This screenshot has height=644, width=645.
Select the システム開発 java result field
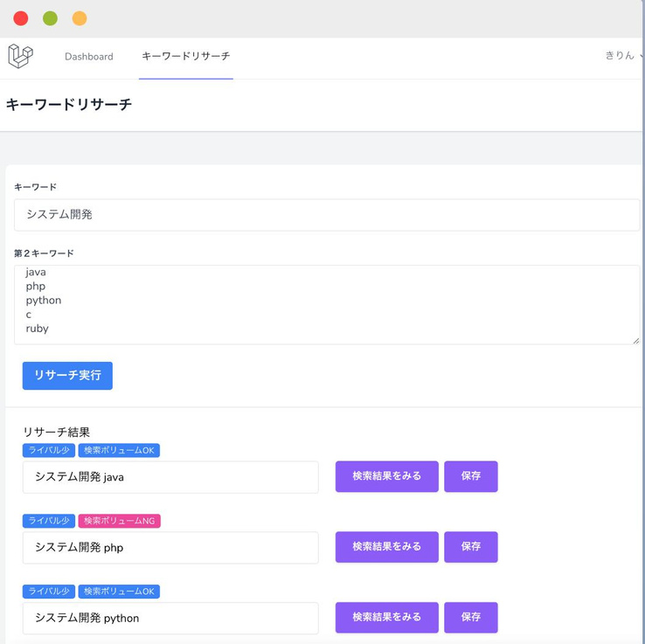[x=170, y=477]
